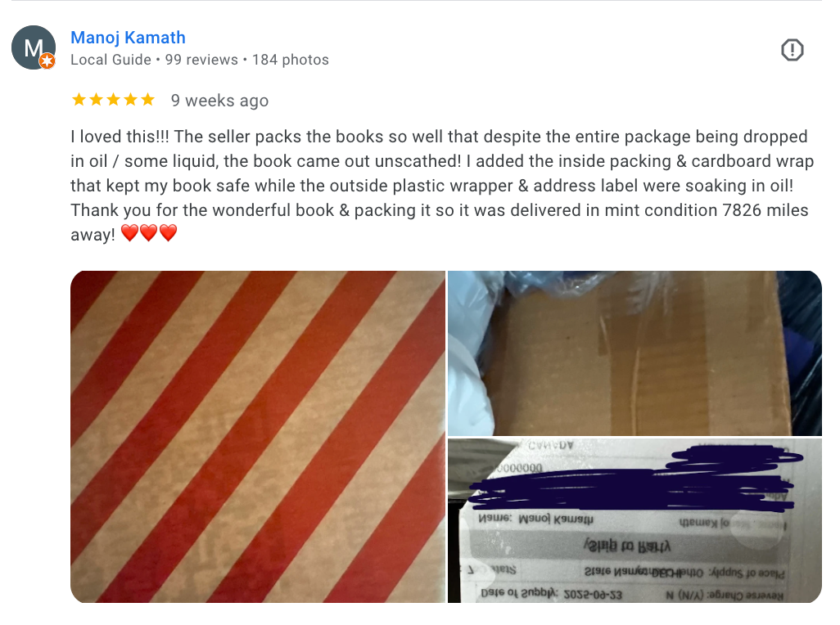
Task: Open the reviewer's round M avatar
Action: tap(34, 47)
